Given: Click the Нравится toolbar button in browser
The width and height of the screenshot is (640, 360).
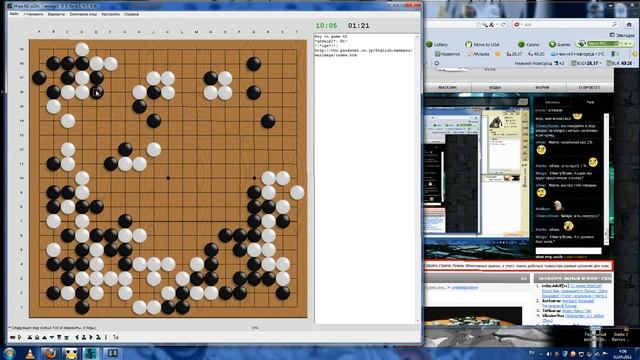Looking at the screenshot, I should pyautogui.click(x=447, y=54).
